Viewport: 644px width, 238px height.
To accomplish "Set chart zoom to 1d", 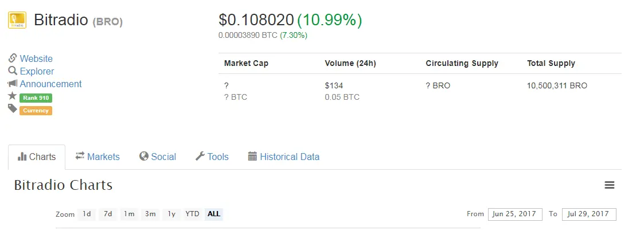I will (x=87, y=214).
